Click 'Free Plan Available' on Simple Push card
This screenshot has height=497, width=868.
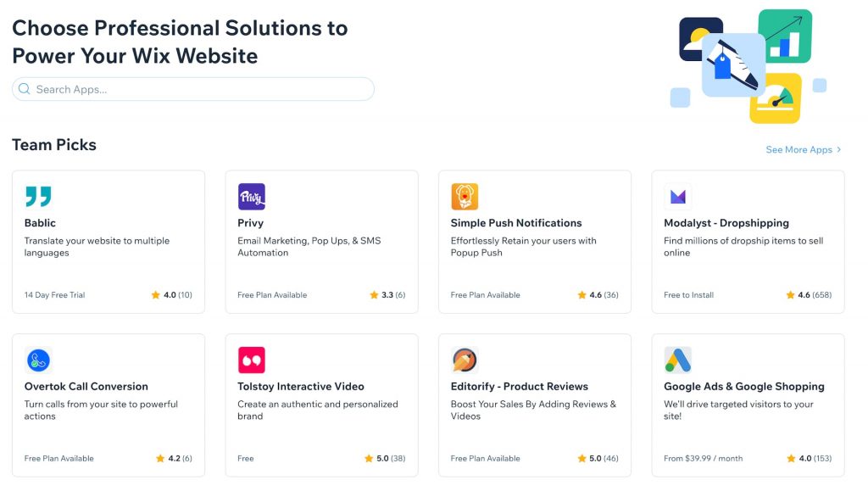click(485, 295)
